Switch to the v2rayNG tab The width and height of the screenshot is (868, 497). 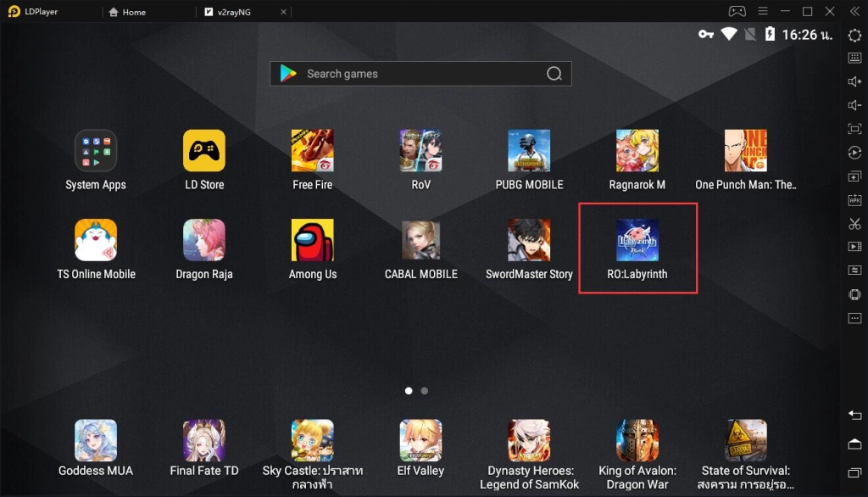(227, 12)
